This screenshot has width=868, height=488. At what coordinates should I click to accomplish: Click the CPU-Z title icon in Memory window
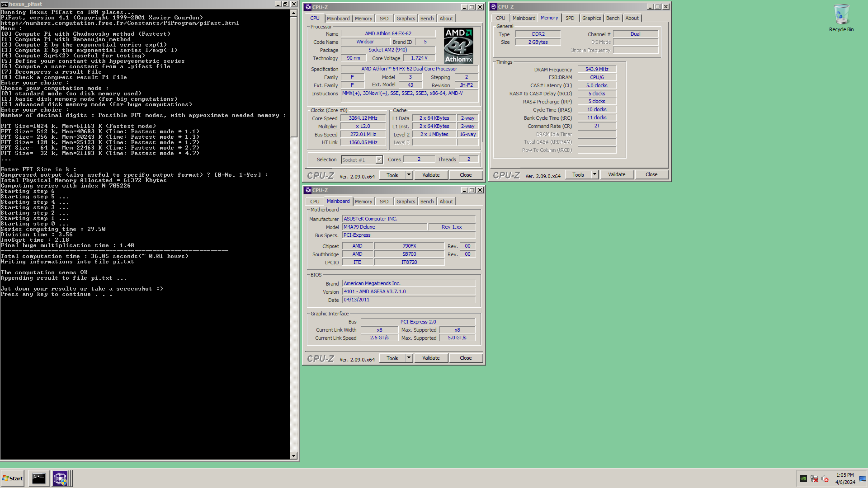tap(494, 7)
